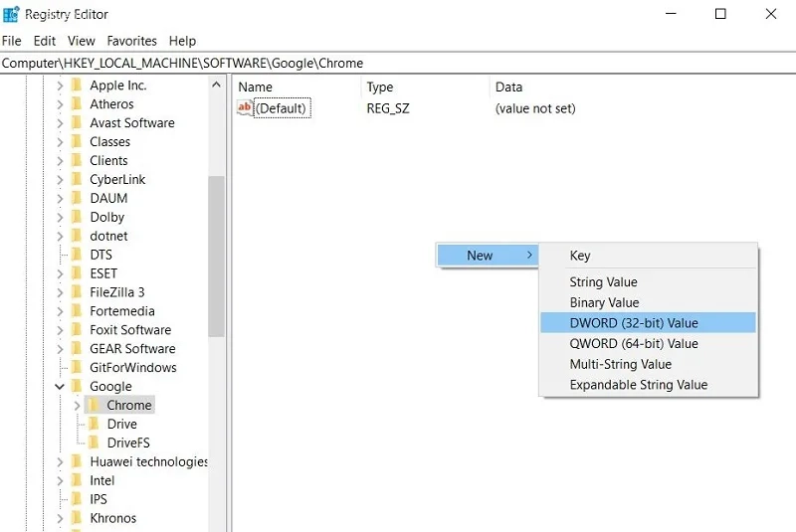
Task: Select the New context menu item
Action: coord(488,256)
